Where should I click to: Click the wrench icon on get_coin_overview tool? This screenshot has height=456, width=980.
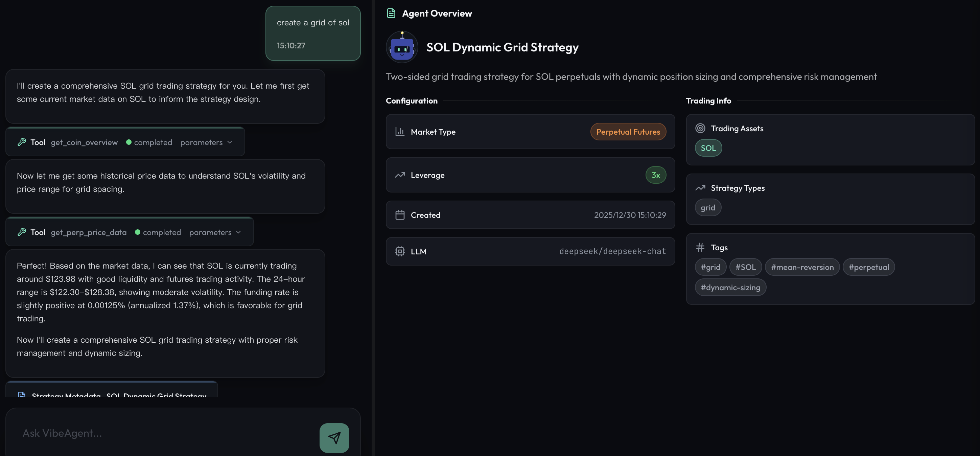coord(22,142)
